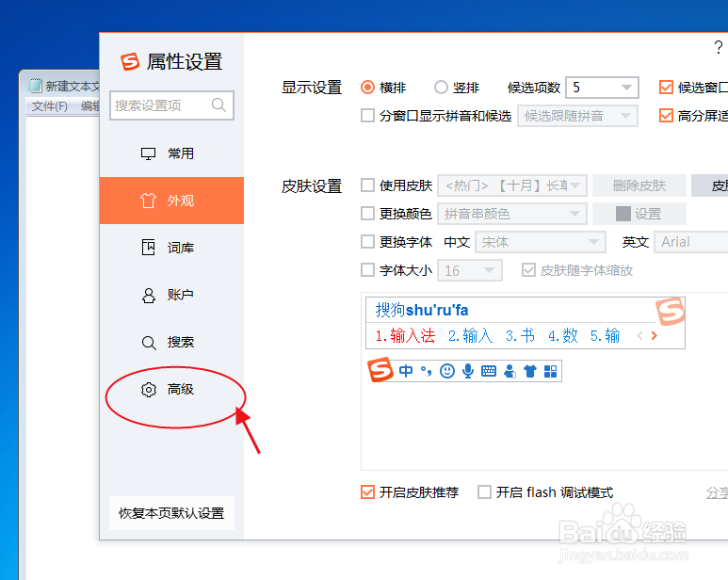728x580 pixels.
Task: Click the magnifier icon in search box
Action: click(218, 105)
